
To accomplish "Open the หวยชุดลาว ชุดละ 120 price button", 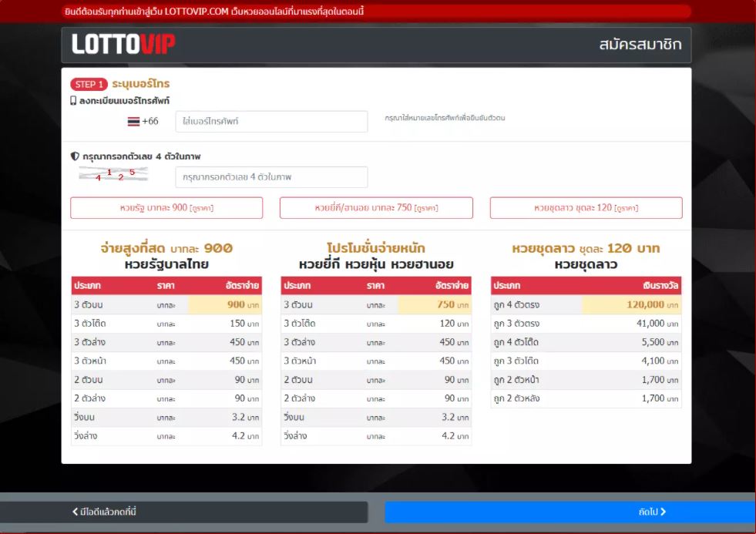I will pyautogui.click(x=586, y=208).
